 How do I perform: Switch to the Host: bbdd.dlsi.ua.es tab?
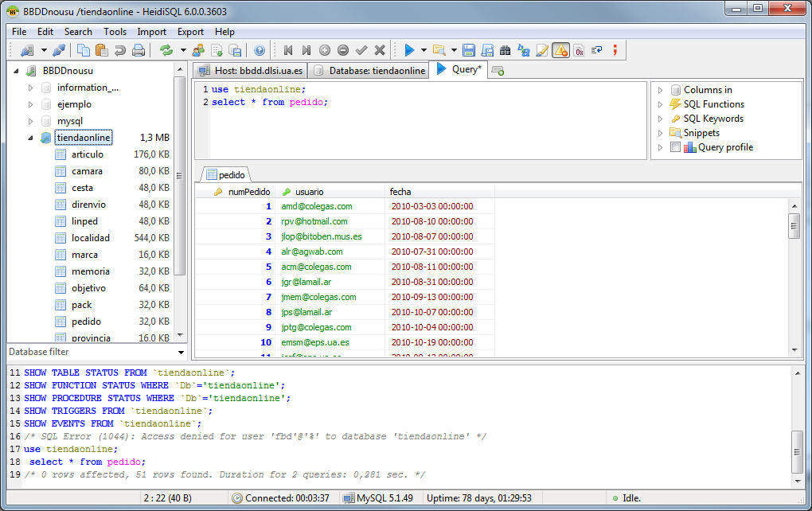[251, 70]
